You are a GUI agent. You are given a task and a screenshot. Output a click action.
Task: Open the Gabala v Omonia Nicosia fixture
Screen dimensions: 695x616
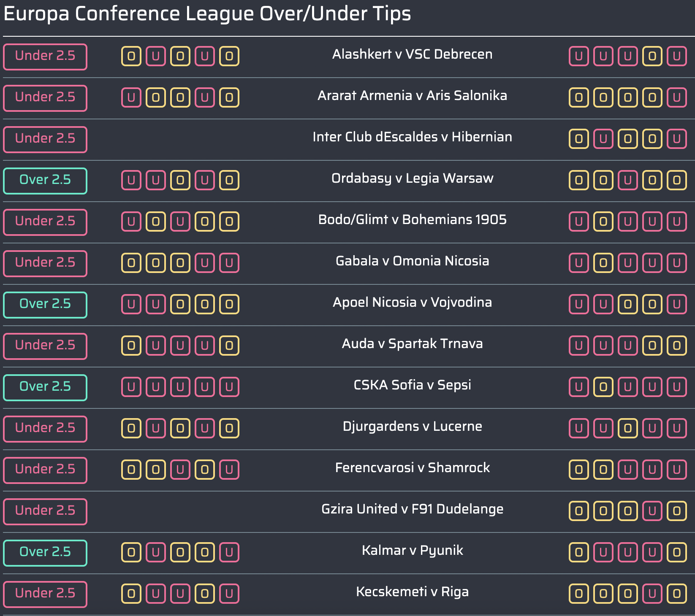point(412,261)
